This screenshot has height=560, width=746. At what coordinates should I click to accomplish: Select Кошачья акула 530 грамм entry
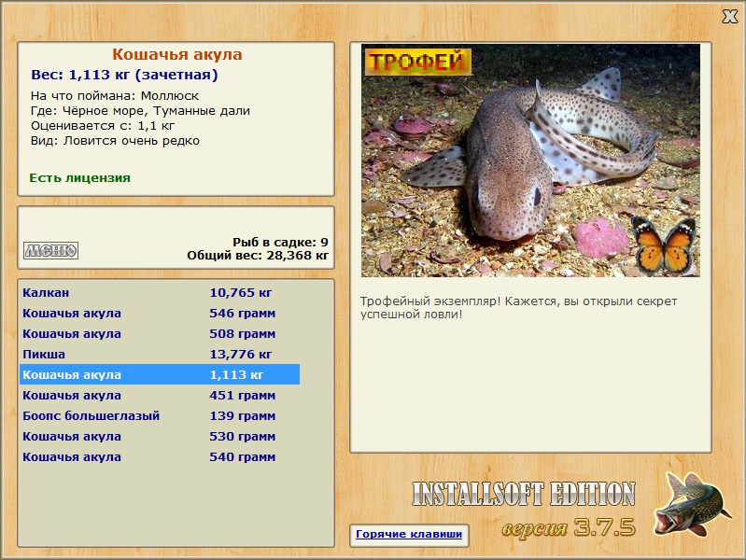(x=160, y=436)
